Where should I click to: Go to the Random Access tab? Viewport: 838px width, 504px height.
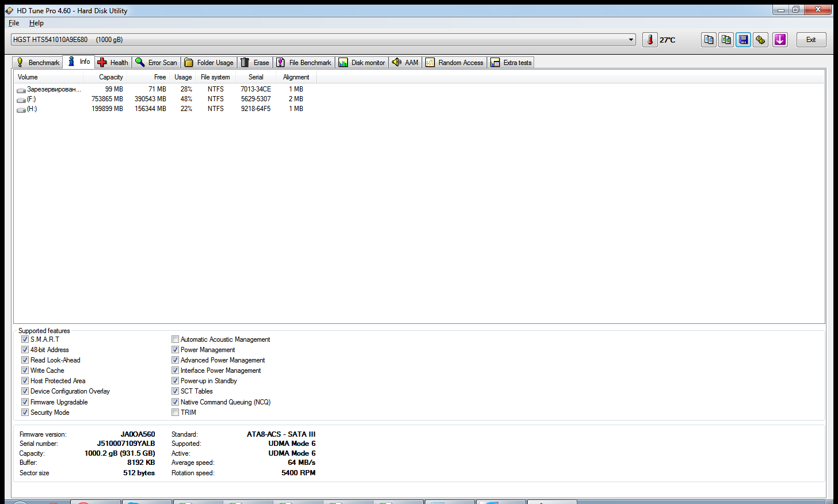click(455, 62)
